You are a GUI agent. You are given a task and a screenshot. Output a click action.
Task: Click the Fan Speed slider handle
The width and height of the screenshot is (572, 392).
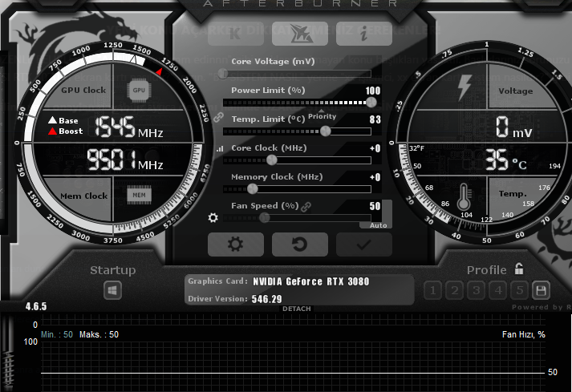coord(265,218)
